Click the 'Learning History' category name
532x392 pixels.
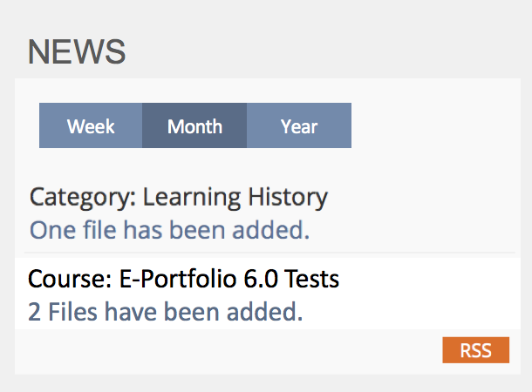click(x=235, y=197)
